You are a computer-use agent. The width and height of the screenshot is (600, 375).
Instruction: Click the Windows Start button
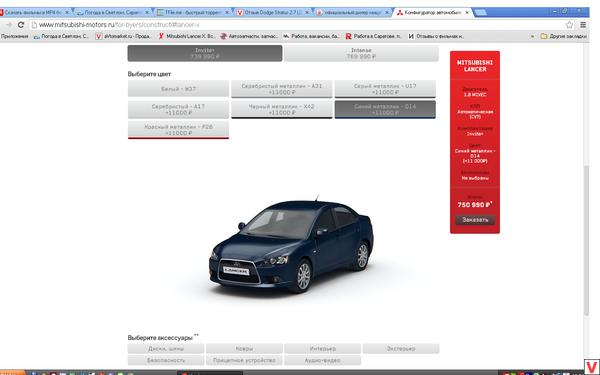(12, 372)
